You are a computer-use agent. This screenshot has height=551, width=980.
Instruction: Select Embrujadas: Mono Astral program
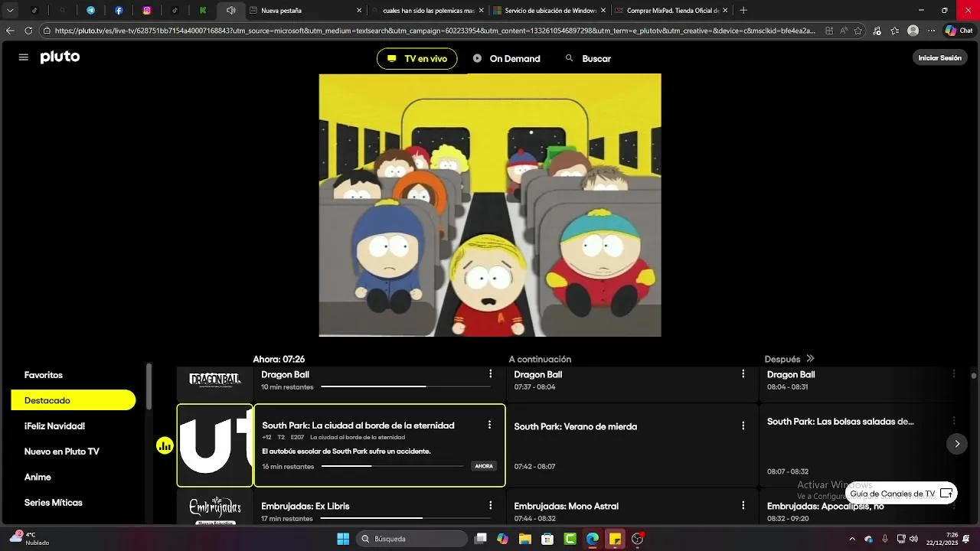point(632,507)
